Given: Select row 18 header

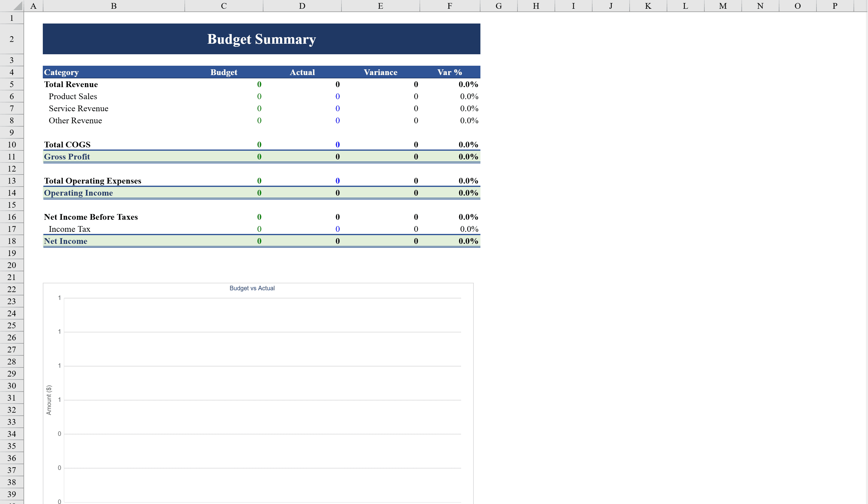Looking at the screenshot, I should coord(11,241).
